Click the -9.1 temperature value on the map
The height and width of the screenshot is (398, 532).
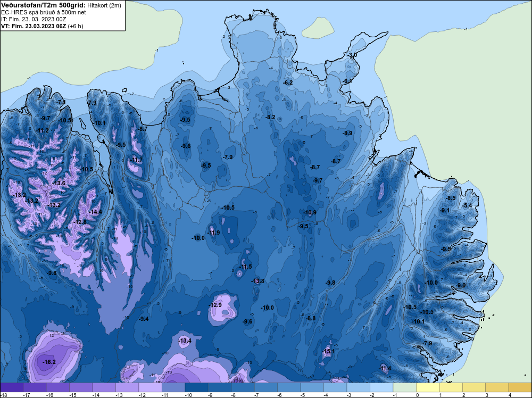[x=445, y=210]
